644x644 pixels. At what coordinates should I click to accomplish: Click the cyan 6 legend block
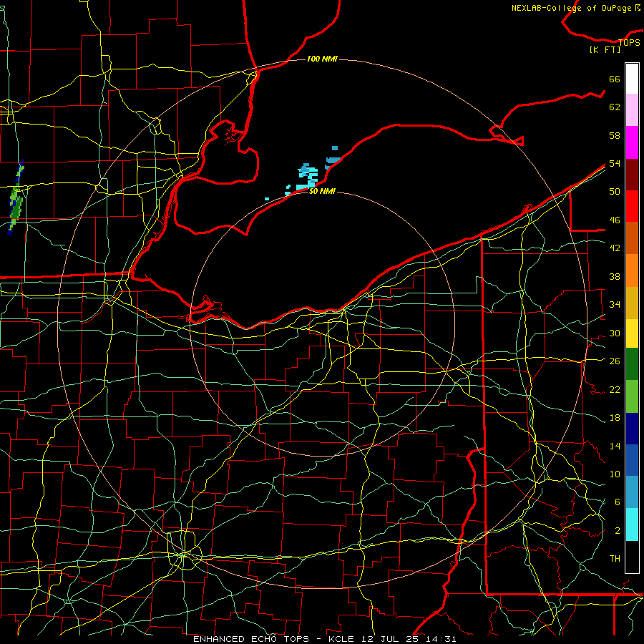[x=632, y=525]
